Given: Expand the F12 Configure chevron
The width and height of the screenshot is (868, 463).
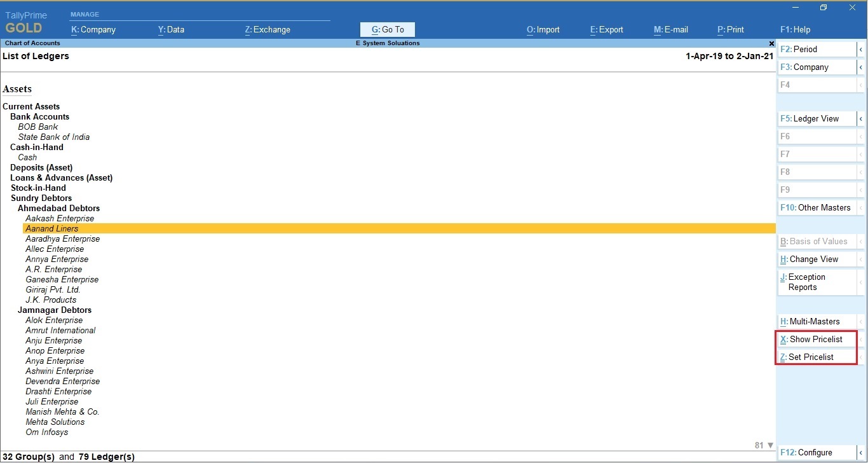Looking at the screenshot, I should tap(862, 452).
